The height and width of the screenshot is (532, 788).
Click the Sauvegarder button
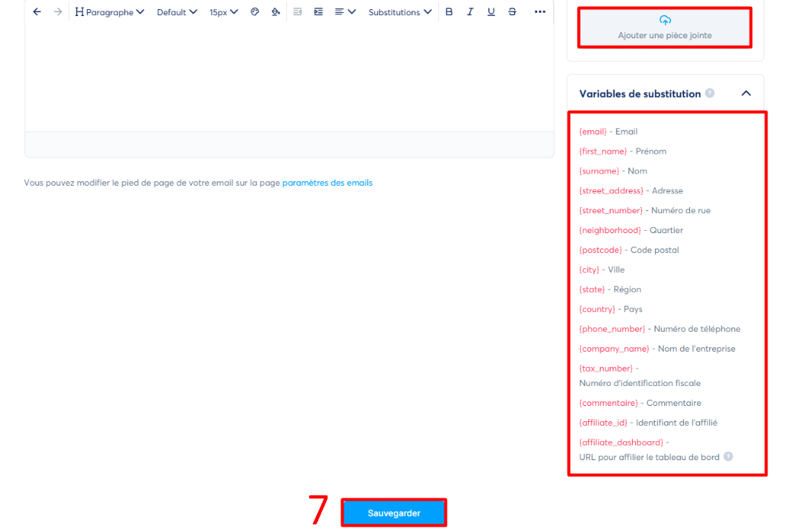(x=394, y=513)
